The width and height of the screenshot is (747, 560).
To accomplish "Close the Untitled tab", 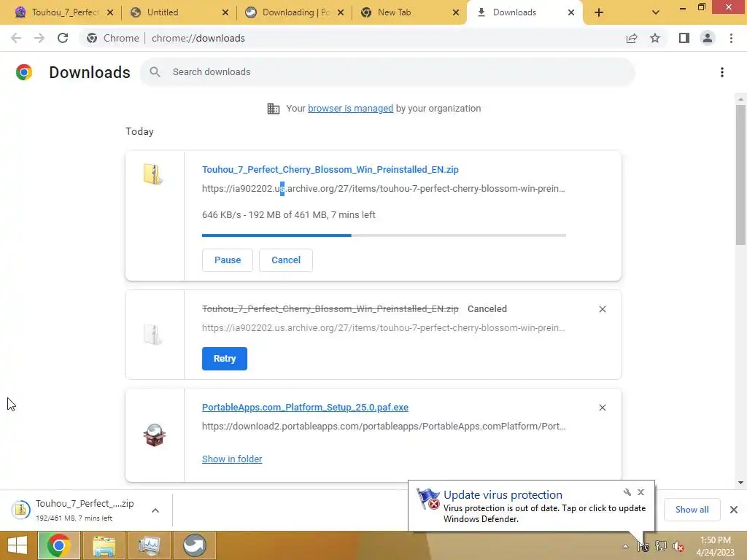I will click(x=225, y=12).
